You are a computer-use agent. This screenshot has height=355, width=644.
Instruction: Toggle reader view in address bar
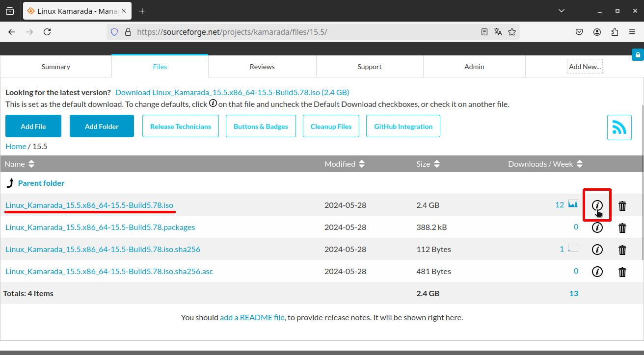click(x=484, y=32)
